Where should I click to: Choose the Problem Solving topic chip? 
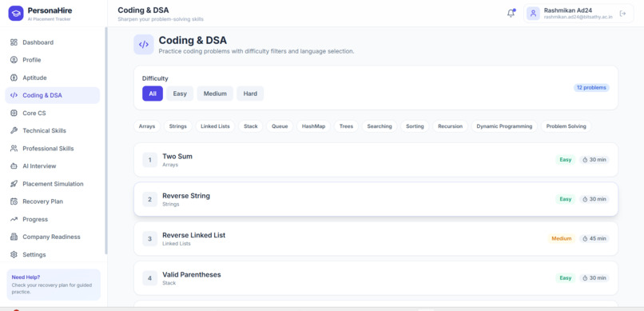(566, 126)
